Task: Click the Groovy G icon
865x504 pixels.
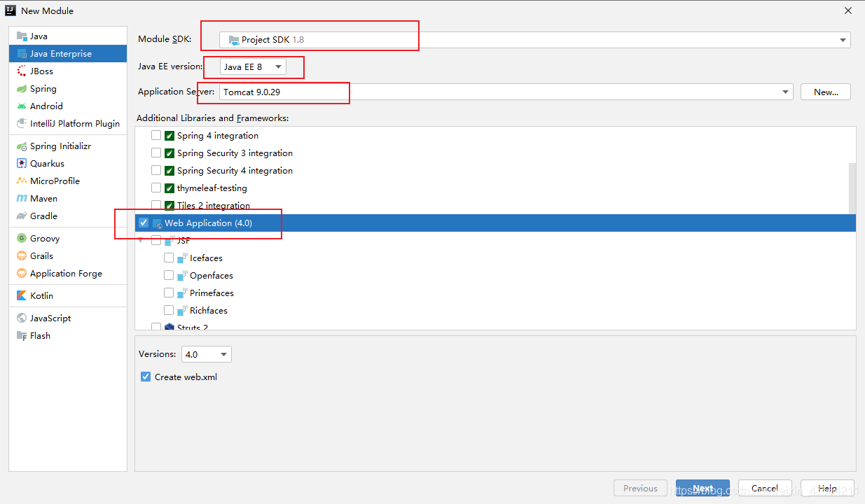Action: click(22, 238)
